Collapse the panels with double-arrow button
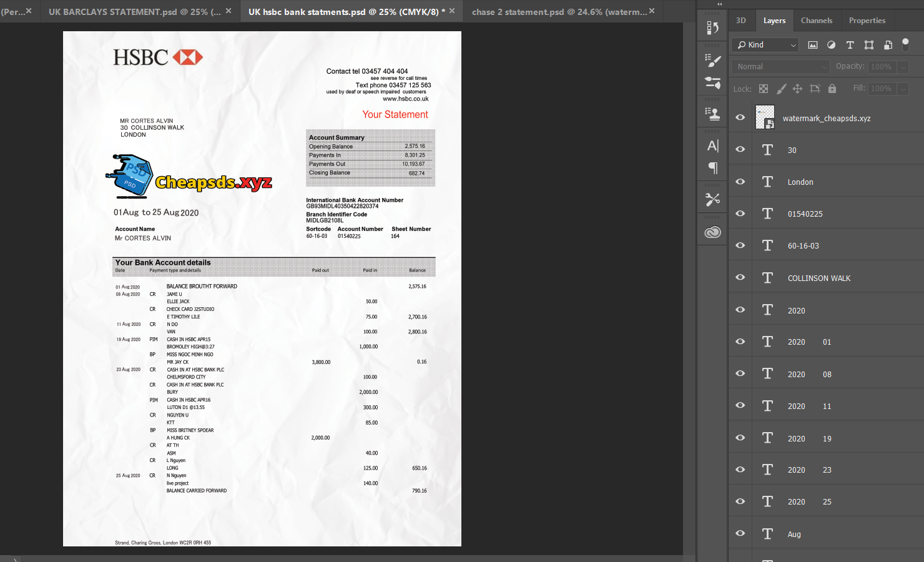This screenshot has width=924, height=562. point(719,4)
